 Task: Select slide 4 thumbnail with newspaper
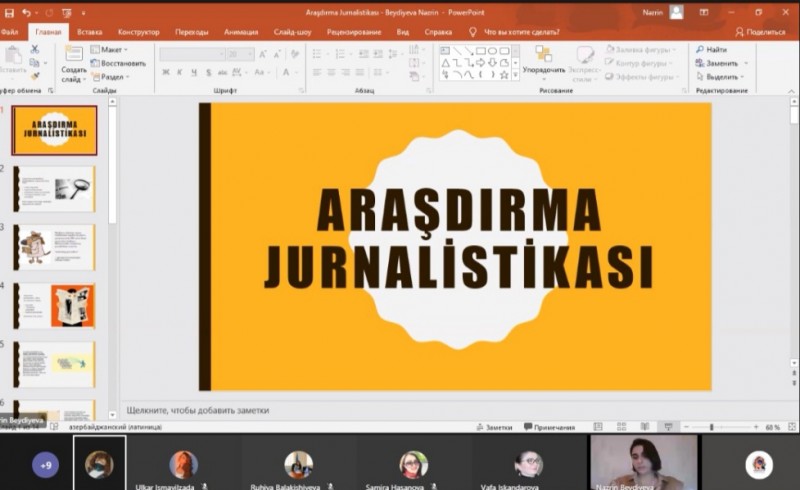[54, 306]
